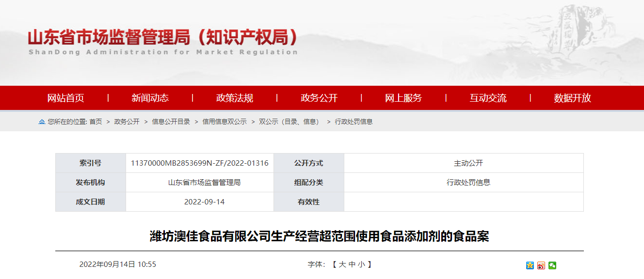The width and height of the screenshot is (644, 279).
Task: Open the 双公示（目录、信息） breadcrumb link
Action: tap(290, 122)
